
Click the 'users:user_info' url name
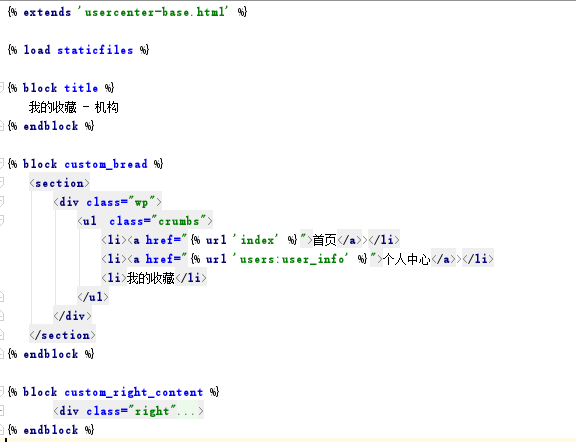[290, 259]
